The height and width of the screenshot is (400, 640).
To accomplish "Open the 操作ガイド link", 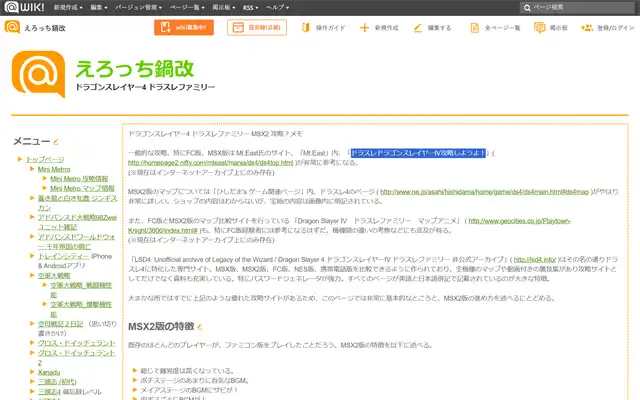I will click(330, 28).
